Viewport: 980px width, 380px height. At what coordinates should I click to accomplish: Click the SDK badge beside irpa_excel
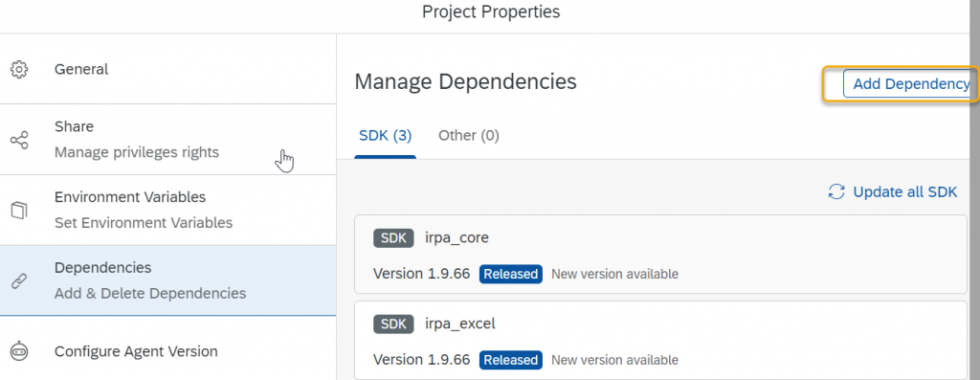(x=393, y=324)
